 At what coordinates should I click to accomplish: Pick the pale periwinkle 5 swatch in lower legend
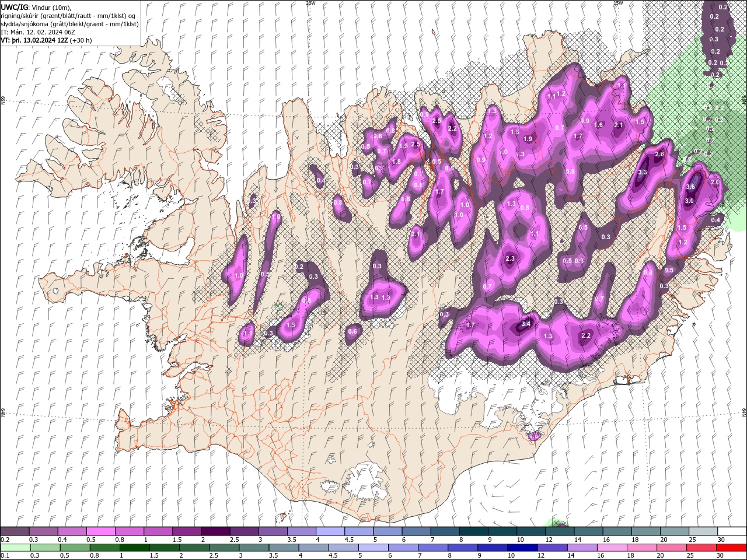pyautogui.click(x=373, y=548)
